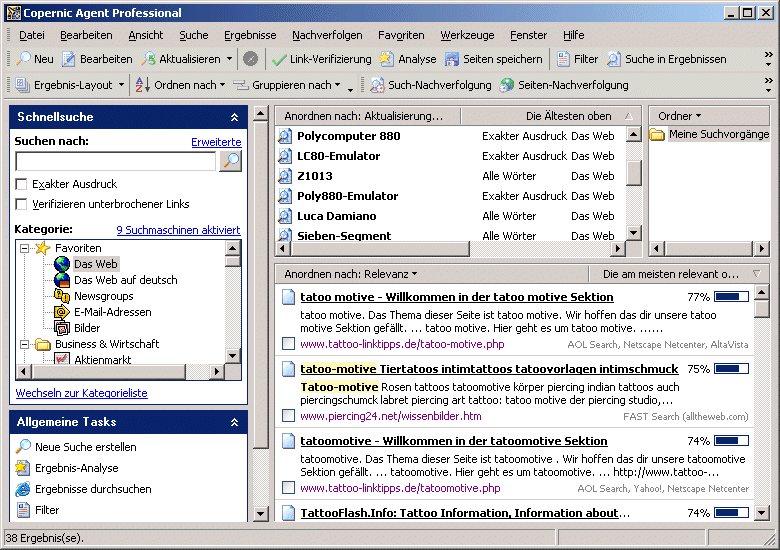The image size is (780, 550).
Task: Click Wechseln zur Kategorieliste link
Action: (82, 393)
